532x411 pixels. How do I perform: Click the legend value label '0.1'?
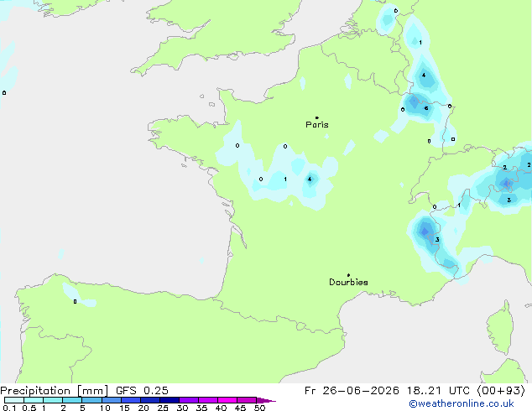9,408
